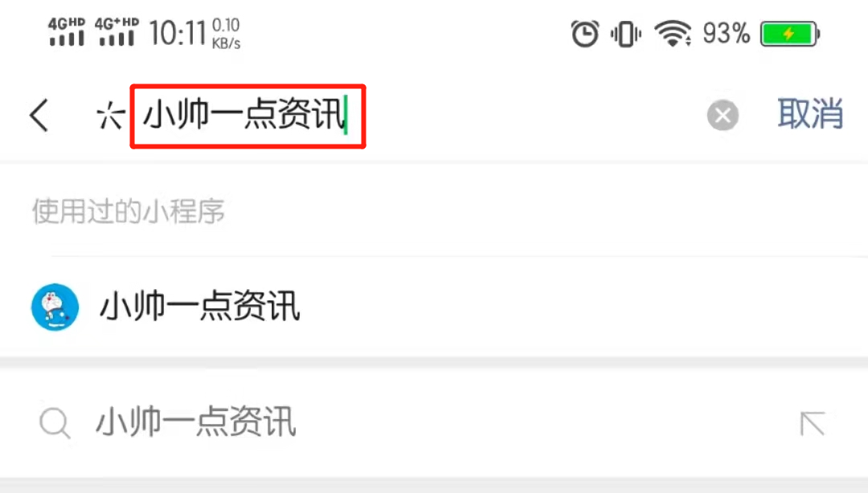This screenshot has height=493, width=868.
Task: Fill suggestion using the diagonal arrow icon
Action: click(812, 424)
